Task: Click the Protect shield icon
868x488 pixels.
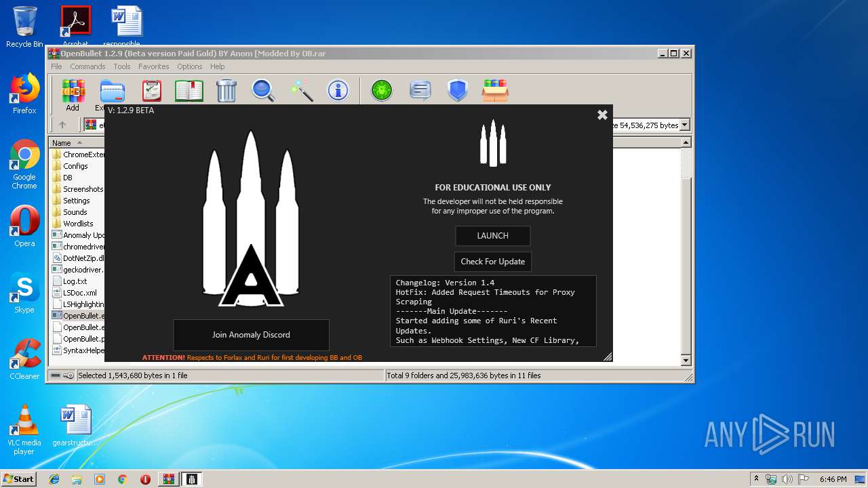Action: pos(458,90)
